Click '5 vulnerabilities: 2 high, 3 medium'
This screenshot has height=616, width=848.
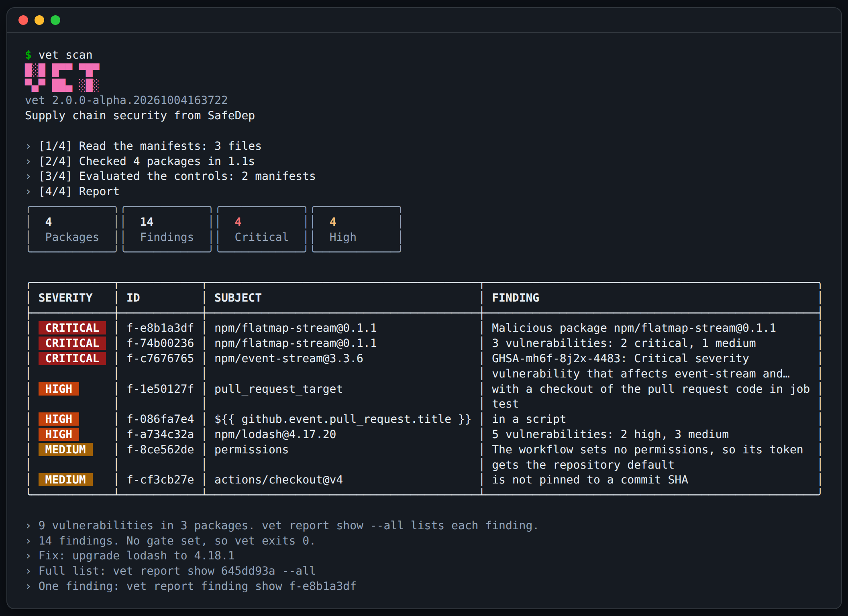(x=610, y=434)
